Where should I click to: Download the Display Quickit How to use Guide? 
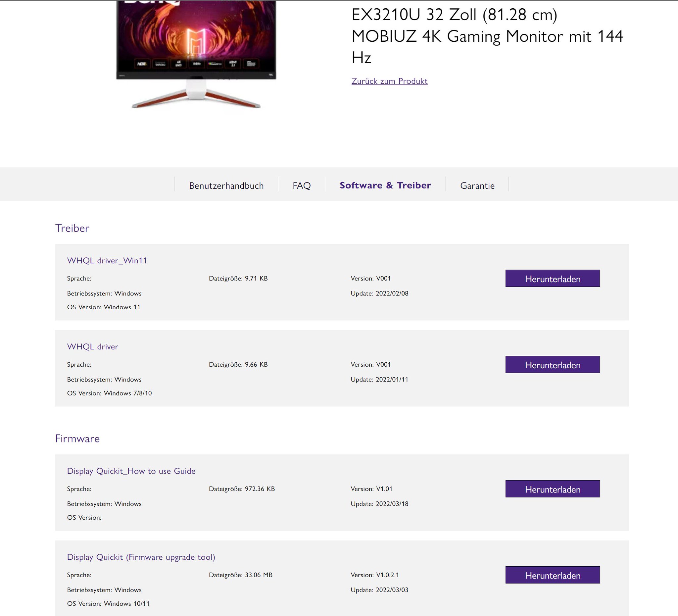(553, 489)
